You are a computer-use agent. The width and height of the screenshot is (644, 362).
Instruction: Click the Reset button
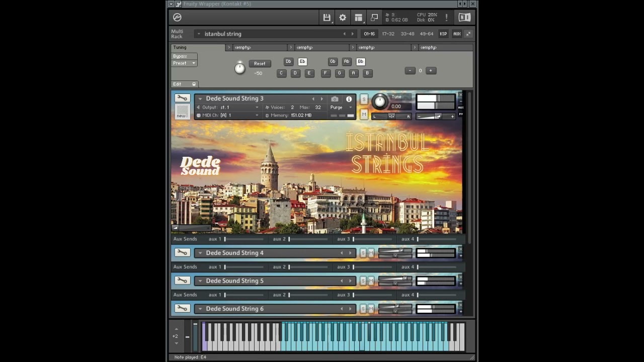(260, 63)
